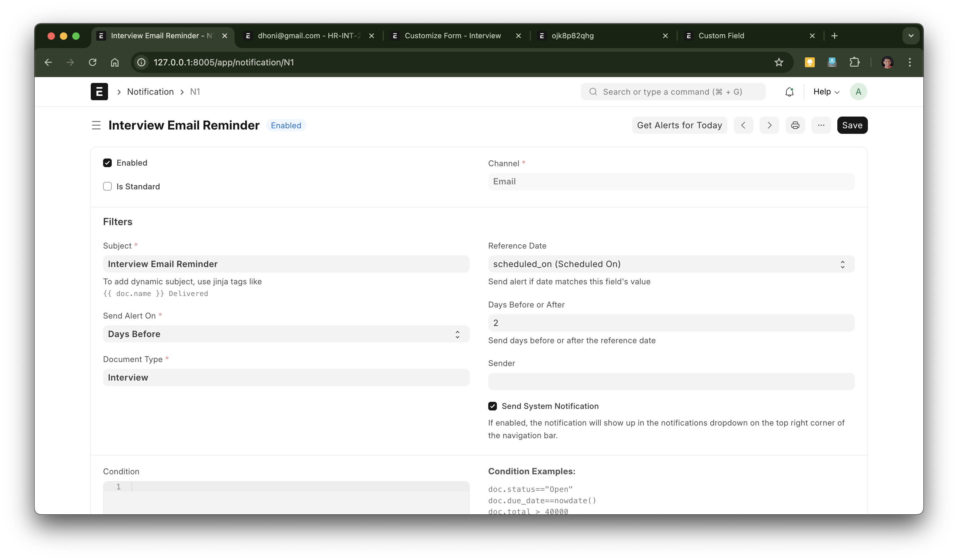The width and height of the screenshot is (958, 560).
Task: Go to previous document arrow
Action: click(x=743, y=126)
